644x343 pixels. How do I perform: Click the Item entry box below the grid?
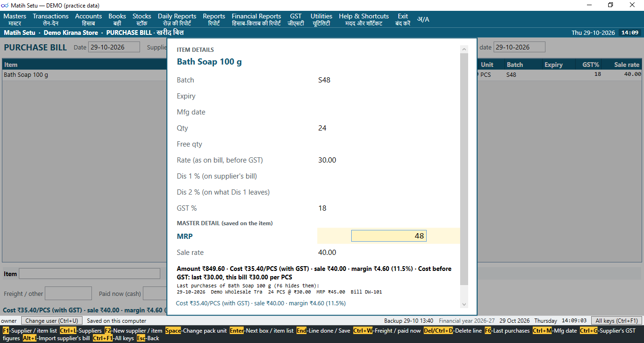90,274
